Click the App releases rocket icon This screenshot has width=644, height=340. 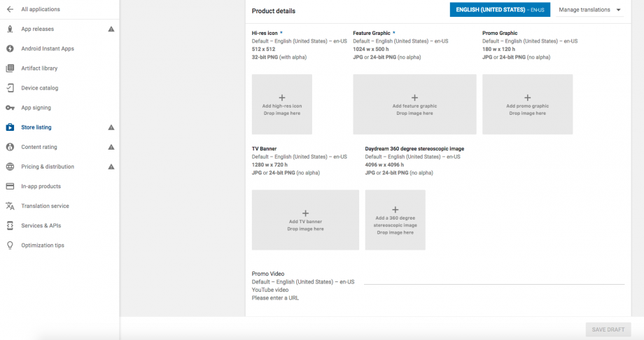[x=10, y=29]
